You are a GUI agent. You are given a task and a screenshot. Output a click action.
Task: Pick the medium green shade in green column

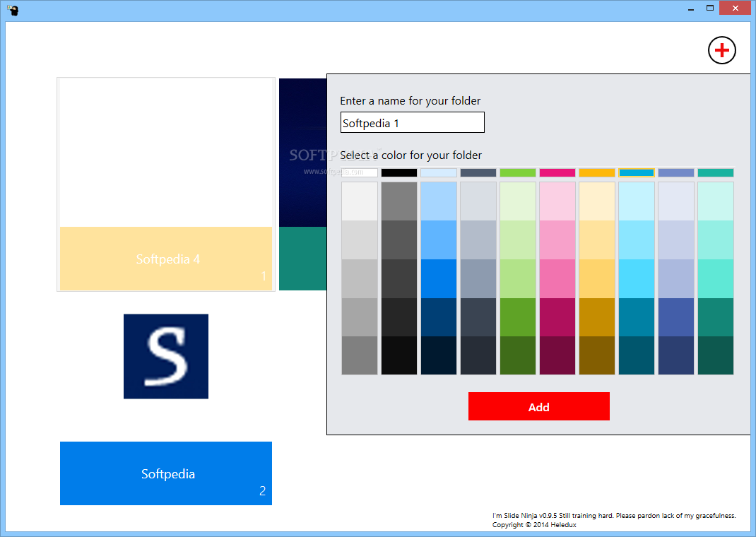click(x=518, y=317)
